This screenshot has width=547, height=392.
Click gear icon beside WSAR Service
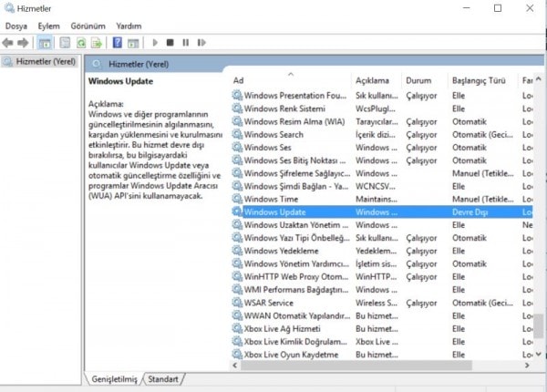coord(237,303)
